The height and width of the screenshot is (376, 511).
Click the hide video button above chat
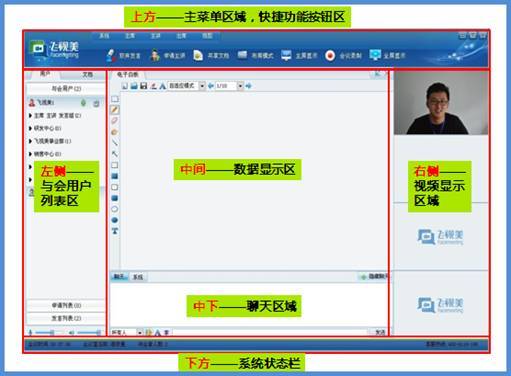pyautogui.click(x=374, y=277)
